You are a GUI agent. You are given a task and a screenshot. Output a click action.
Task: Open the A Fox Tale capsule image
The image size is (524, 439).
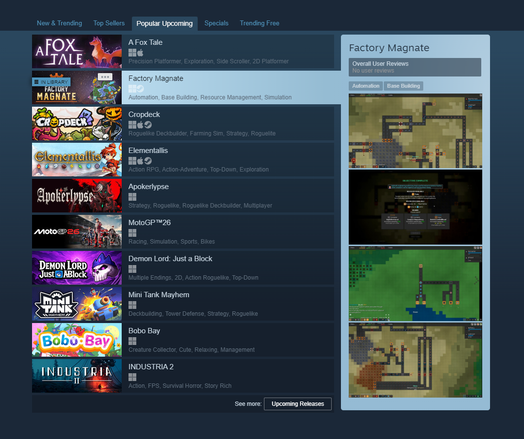pyautogui.click(x=77, y=52)
